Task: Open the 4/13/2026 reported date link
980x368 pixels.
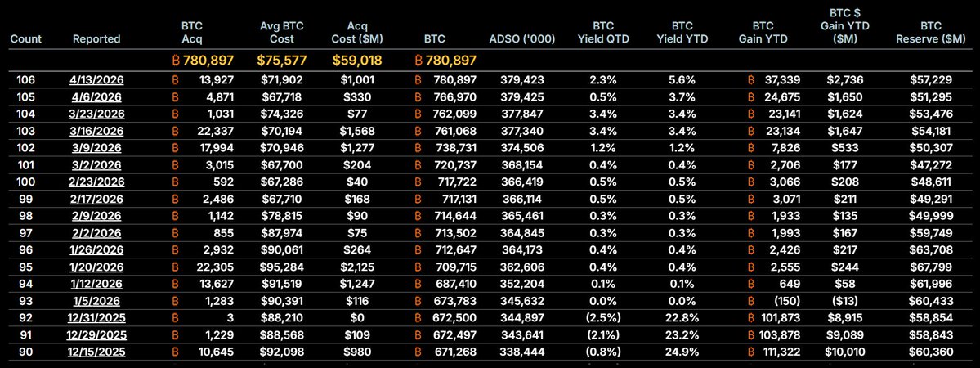Action: tap(96, 79)
